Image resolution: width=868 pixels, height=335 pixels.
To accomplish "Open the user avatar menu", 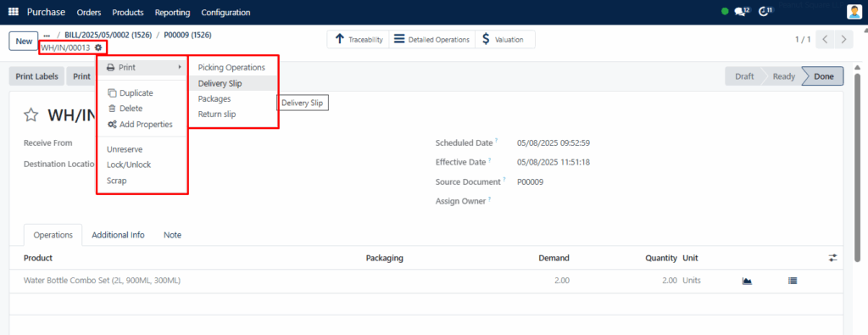I will point(854,12).
